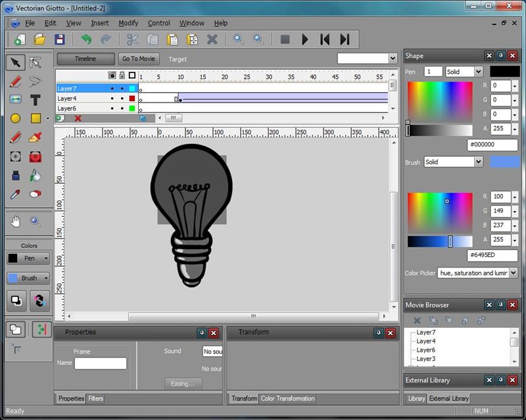The image size is (526, 420).
Task: Toggle outline color box for Layer6
Action: click(132, 108)
